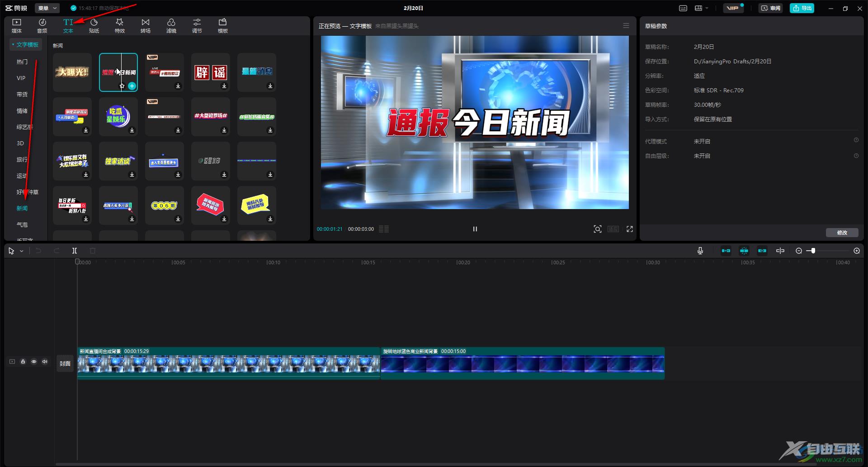This screenshot has width=868, height=467.
Task: Open preview panel hamburger menu
Action: tap(626, 26)
